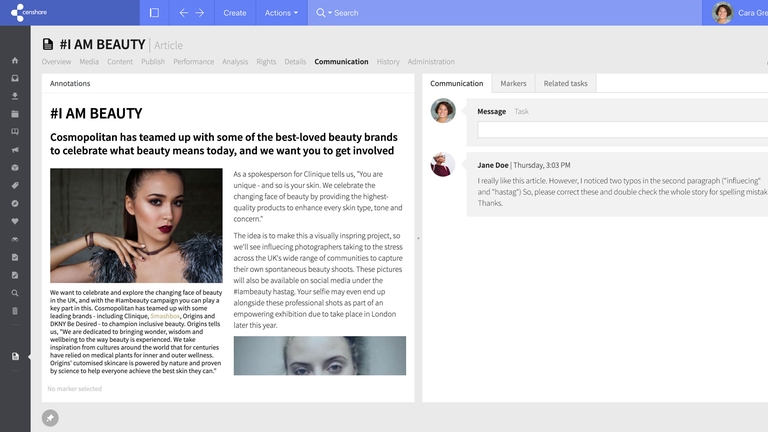Switch to the Analysis tab
The width and height of the screenshot is (768, 432).
click(235, 62)
